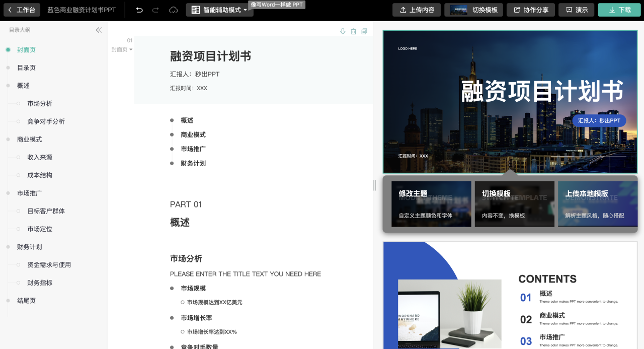This screenshot has height=349, width=644.
Task: Select 资金需求与使用 in the outline sidebar
Action: click(x=49, y=265)
